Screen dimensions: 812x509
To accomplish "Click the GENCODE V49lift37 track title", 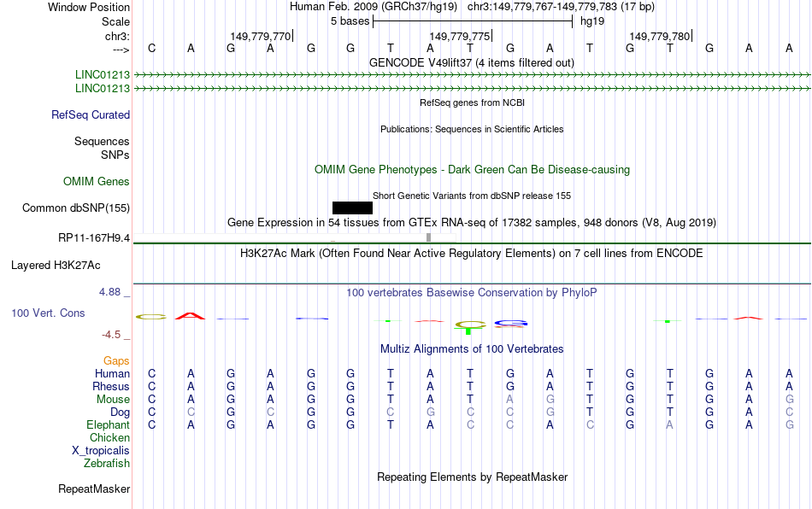I will (x=471, y=62).
